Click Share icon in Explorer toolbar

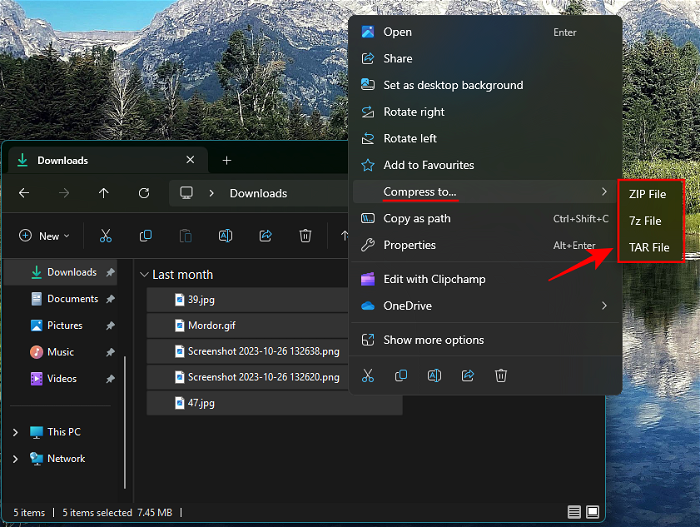click(265, 236)
